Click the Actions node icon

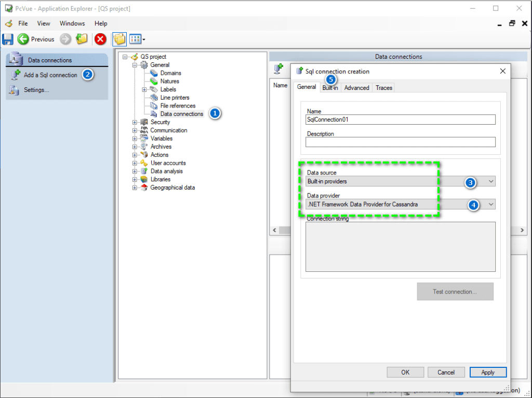144,155
